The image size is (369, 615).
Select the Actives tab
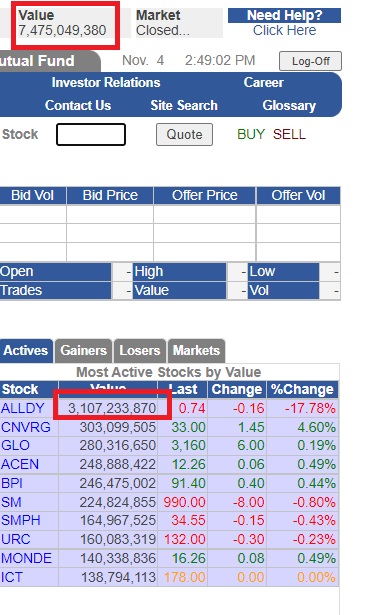tap(26, 351)
